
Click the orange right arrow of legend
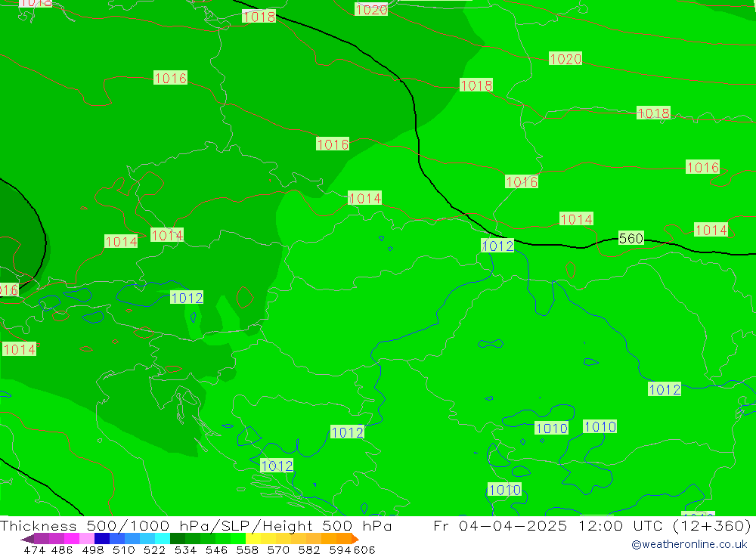pyautogui.click(x=355, y=539)
